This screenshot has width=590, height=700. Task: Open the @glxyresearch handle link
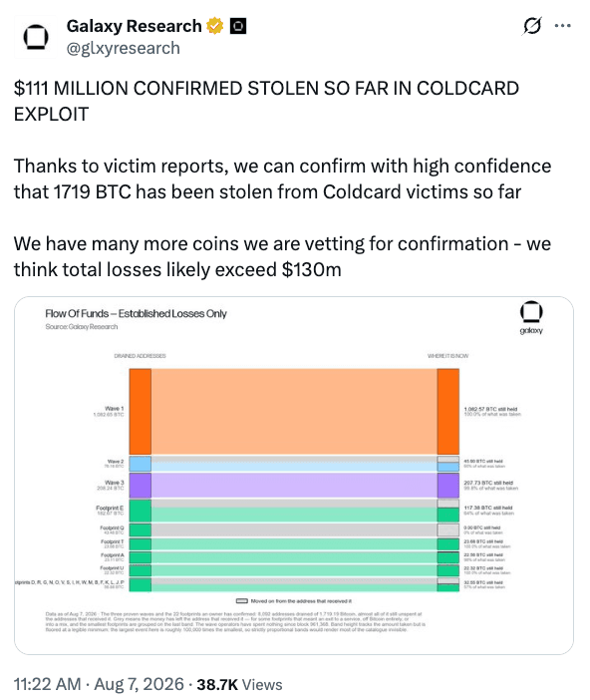[124, 48]
